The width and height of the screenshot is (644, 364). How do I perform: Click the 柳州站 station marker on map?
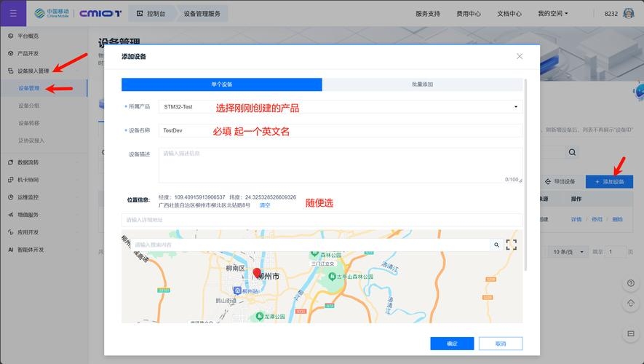pyautogui.click(x=237, y=290)
